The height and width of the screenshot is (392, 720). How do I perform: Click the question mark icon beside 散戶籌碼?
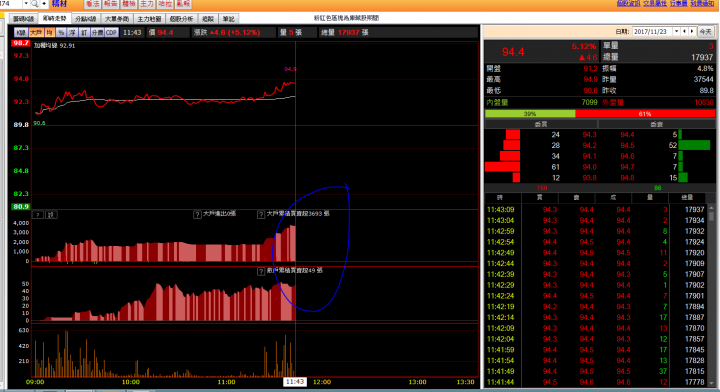pos(261,271)
